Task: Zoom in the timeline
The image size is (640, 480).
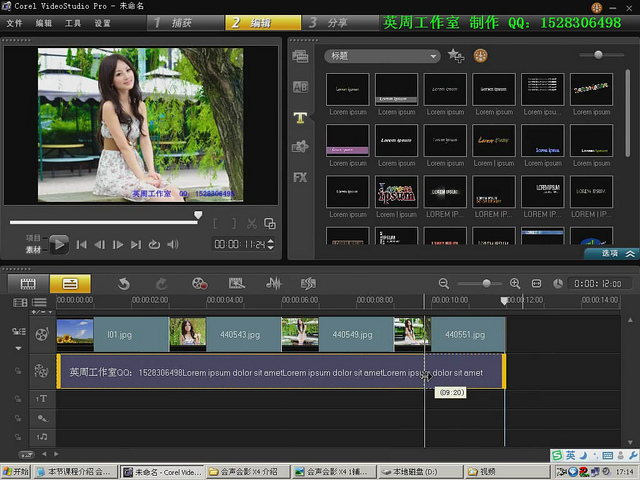Action: click(x=515, y=283)
